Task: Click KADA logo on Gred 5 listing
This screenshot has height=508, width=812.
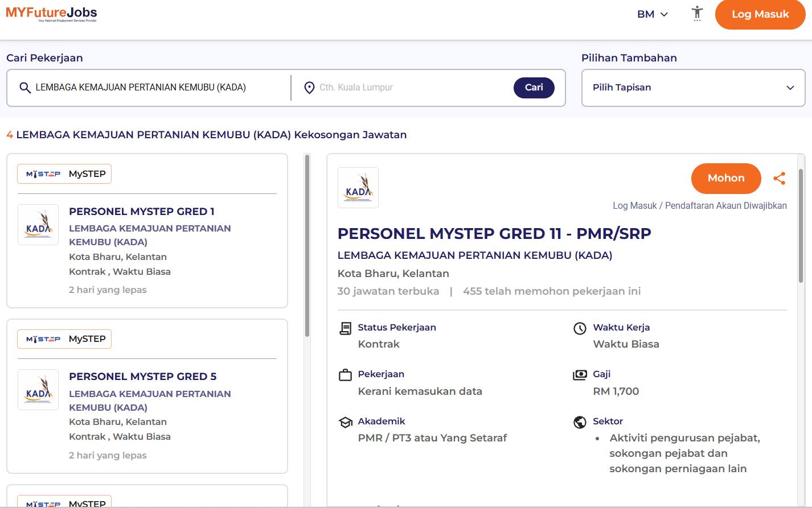Action: coord(38,390)
